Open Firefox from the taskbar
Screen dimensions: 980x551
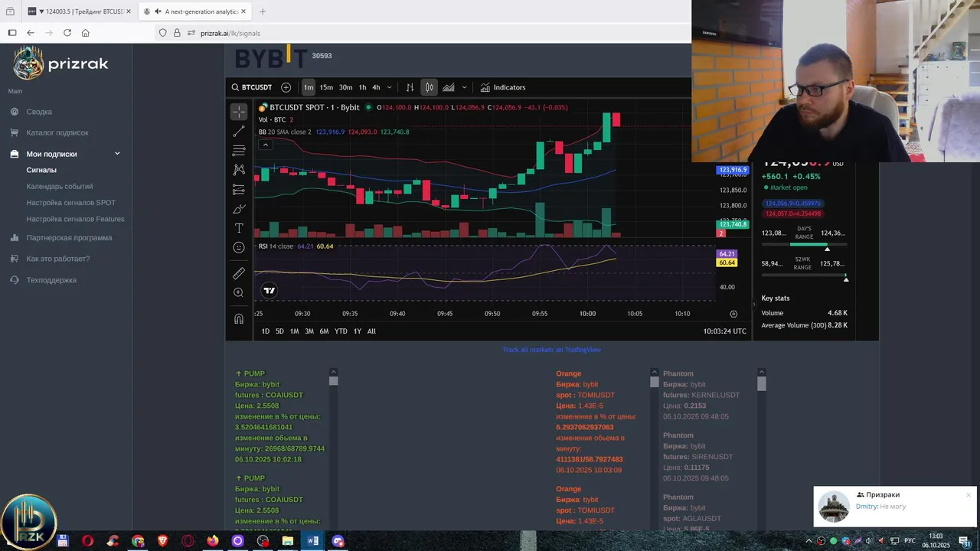point(212,541)
